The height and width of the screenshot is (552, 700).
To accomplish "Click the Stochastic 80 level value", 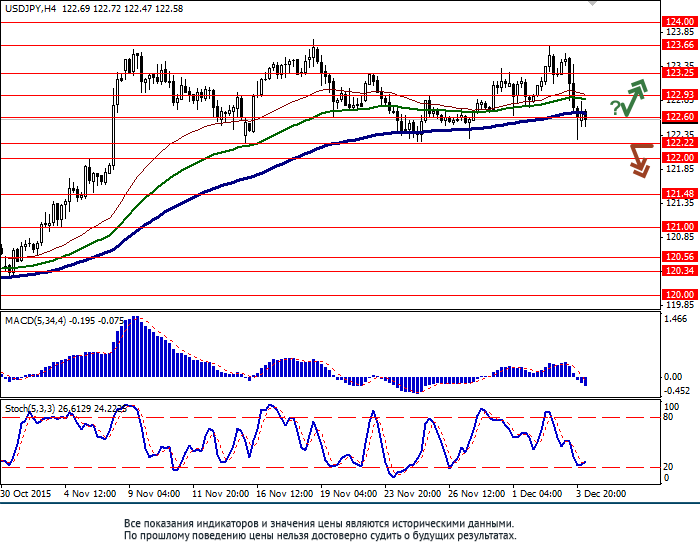I will coord(668,417).
